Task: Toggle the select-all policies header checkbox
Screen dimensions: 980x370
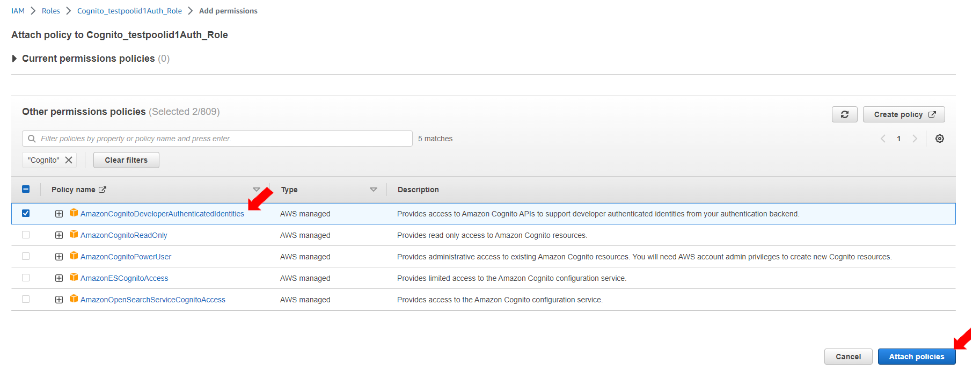Action: [26, 189]
